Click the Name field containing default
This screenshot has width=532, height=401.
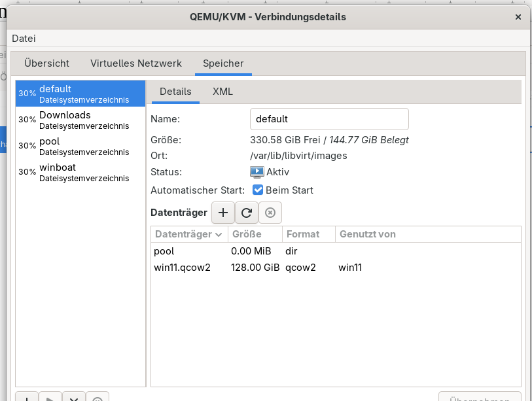click(x=329, y=119)
